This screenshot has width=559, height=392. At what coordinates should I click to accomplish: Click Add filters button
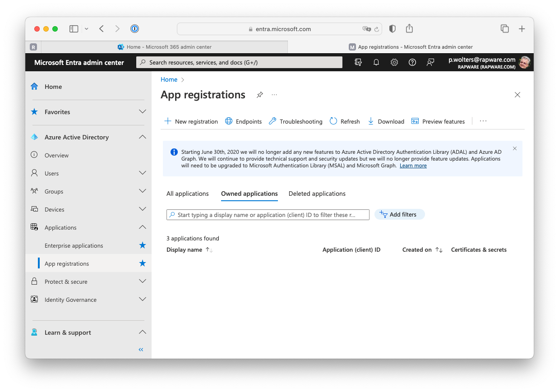click(400, 214)
